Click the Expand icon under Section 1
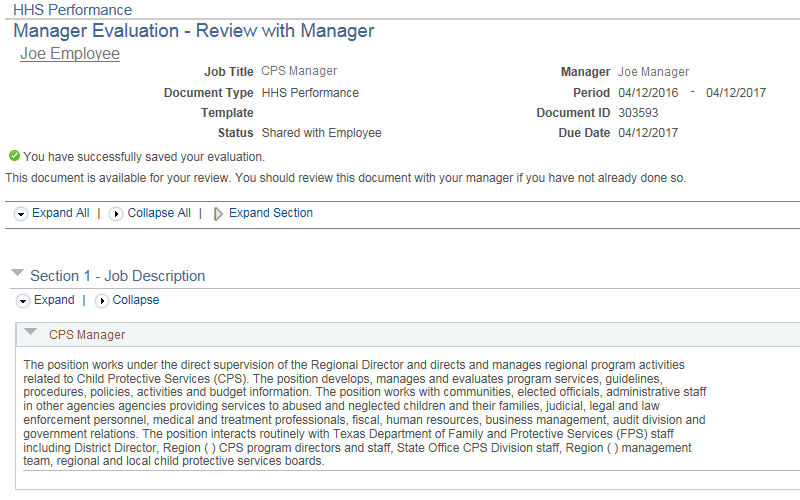 (x=22, y=301)
